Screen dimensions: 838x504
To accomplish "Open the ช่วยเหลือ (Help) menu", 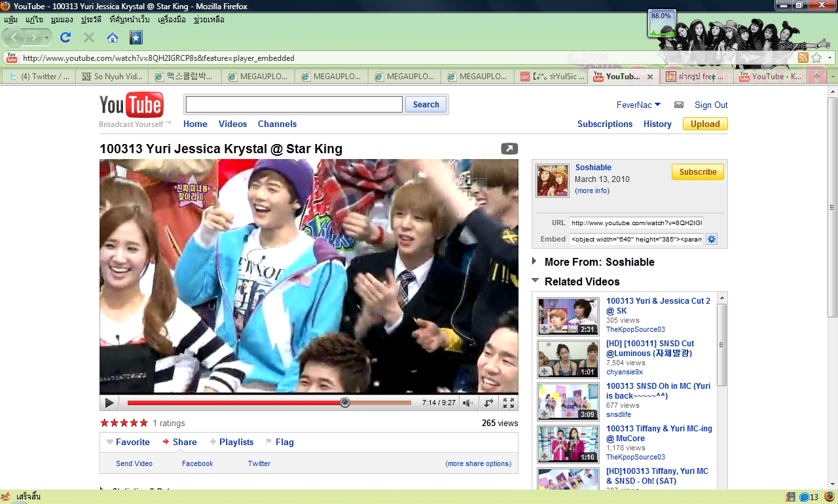I will (209, 20).
